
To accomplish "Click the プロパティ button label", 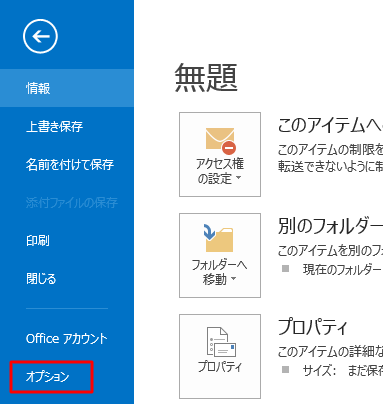I will pos(220,366).
